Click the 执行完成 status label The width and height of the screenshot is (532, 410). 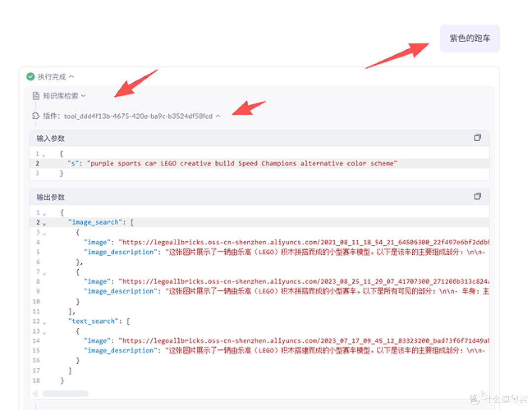[52, 77]
